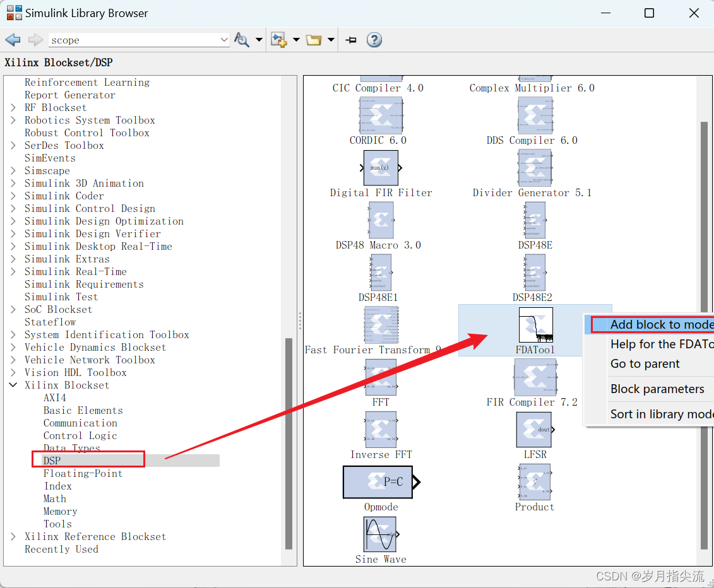This screenshot has width=714, height=588.
Task: Select Basic Elements library
Action: [x=83, y=411]
